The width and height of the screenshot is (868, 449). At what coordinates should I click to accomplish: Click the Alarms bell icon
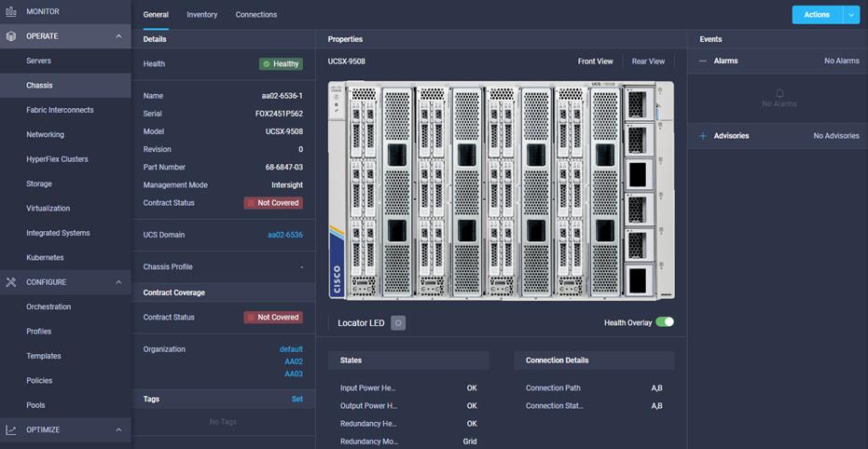click(x=779, y=93)
